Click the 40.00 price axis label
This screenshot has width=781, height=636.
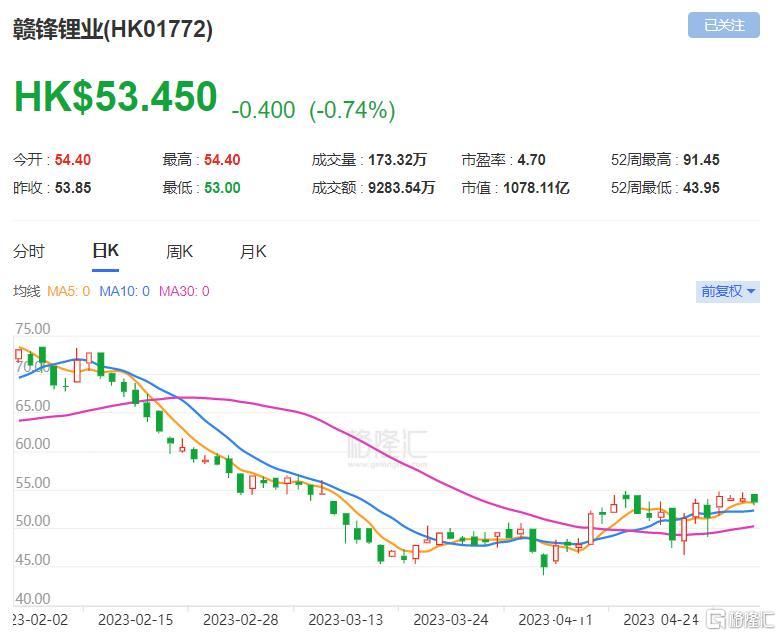coord(33,598)
